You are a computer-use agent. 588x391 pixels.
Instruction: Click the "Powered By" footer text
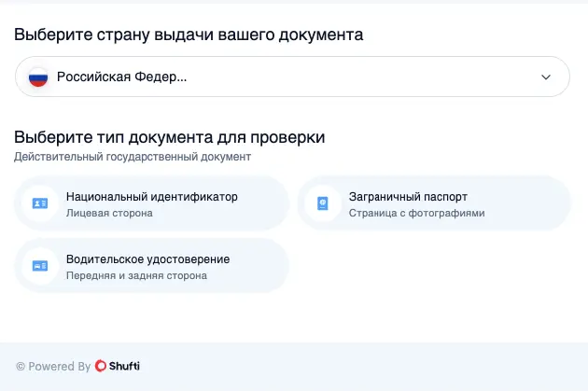pyautogui.click(x=60, y=367)
